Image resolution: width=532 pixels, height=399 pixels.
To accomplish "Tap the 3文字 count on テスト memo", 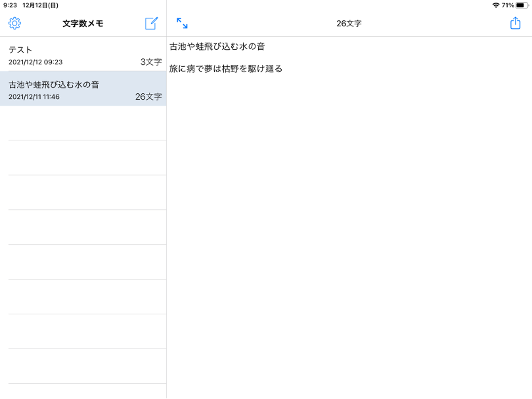I will (150, 62).
